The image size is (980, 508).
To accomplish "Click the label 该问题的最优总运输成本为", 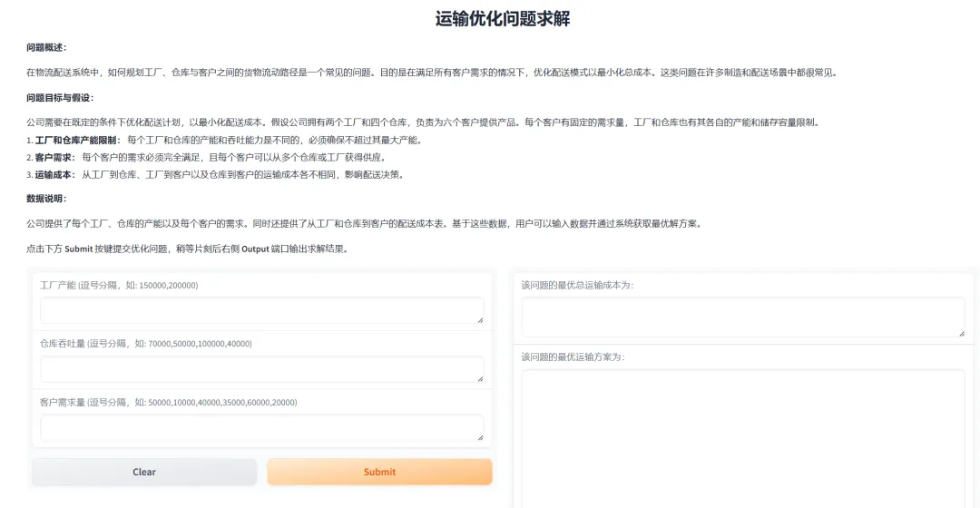I will (577, 285).
